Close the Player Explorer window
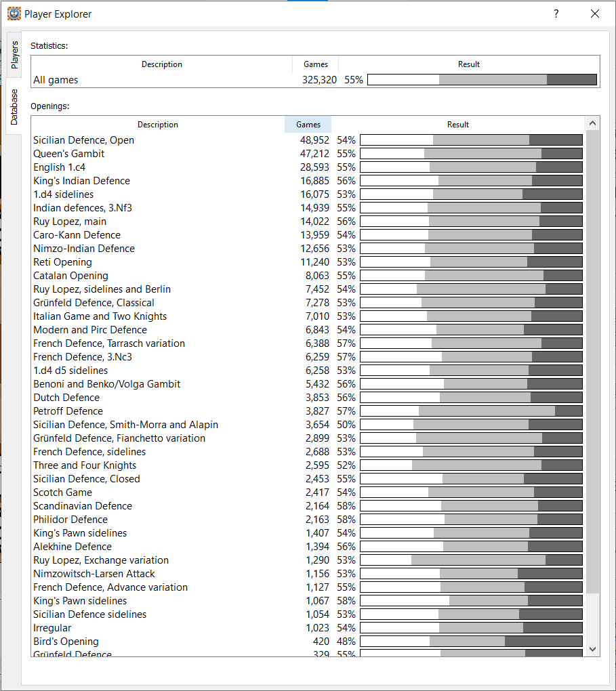Viewport: 616px width, 691px height. tap(595, 14)
